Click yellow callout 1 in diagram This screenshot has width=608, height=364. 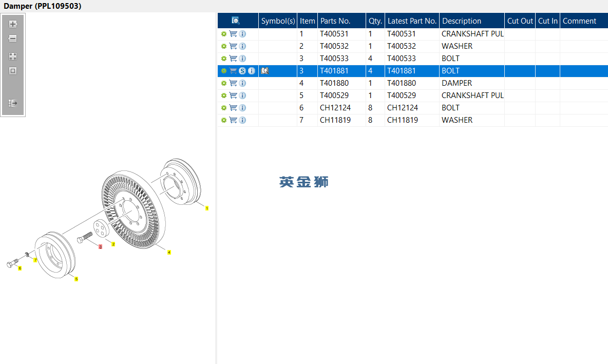point(207,208)
